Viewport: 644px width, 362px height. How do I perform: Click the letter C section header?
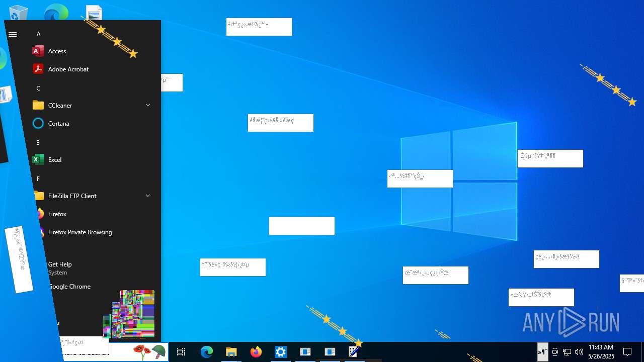point(38,88)
